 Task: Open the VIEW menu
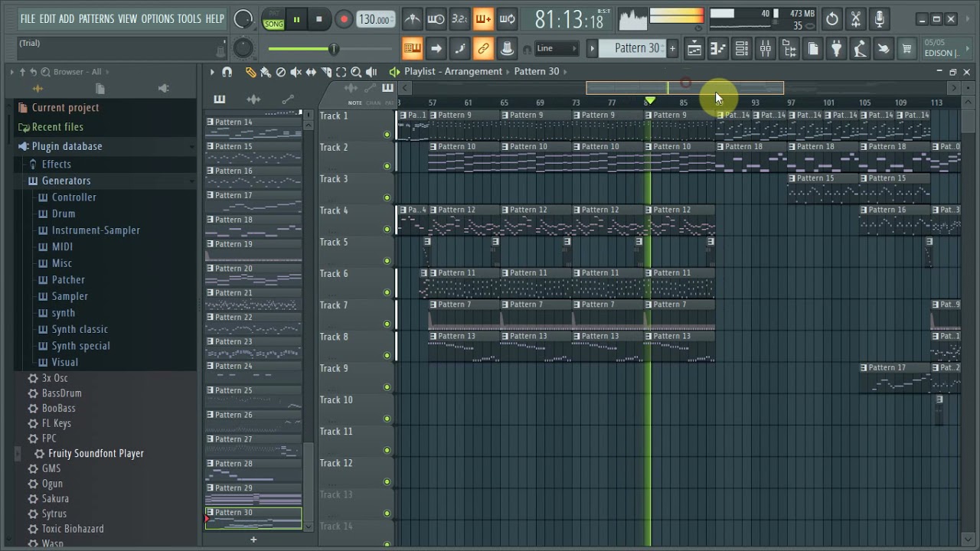128,19
